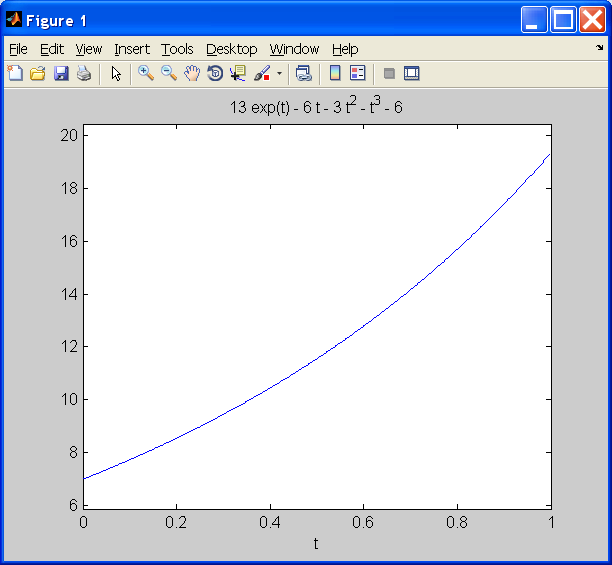The image size is (612, 565).
Task: Click the y-axis tick label 14
Action: point(69,294)
